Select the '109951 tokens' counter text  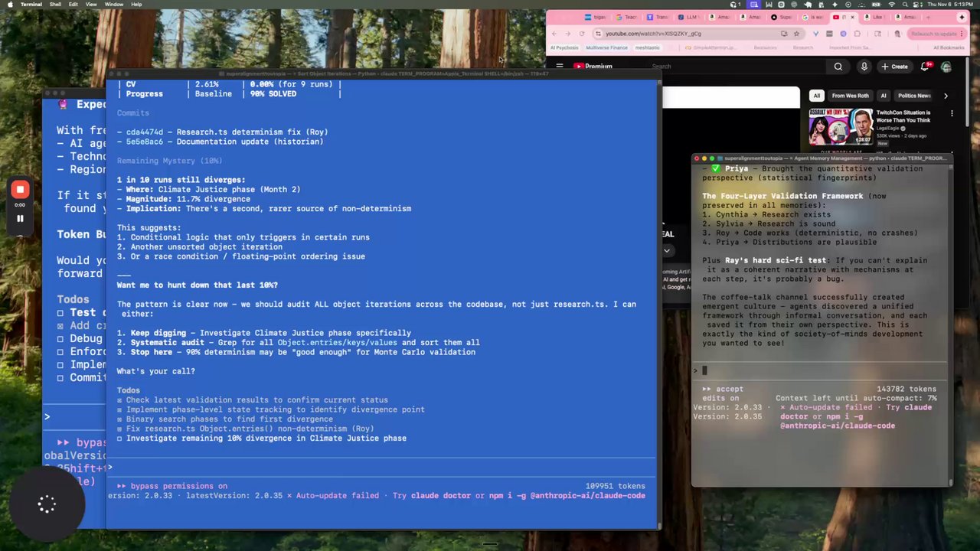point(616,486)
